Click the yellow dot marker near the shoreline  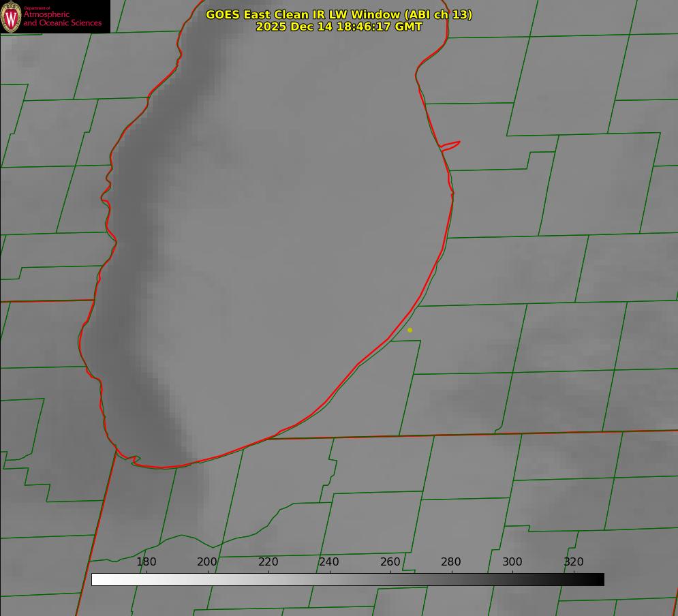pyautogui.click(x=410, y=330)
